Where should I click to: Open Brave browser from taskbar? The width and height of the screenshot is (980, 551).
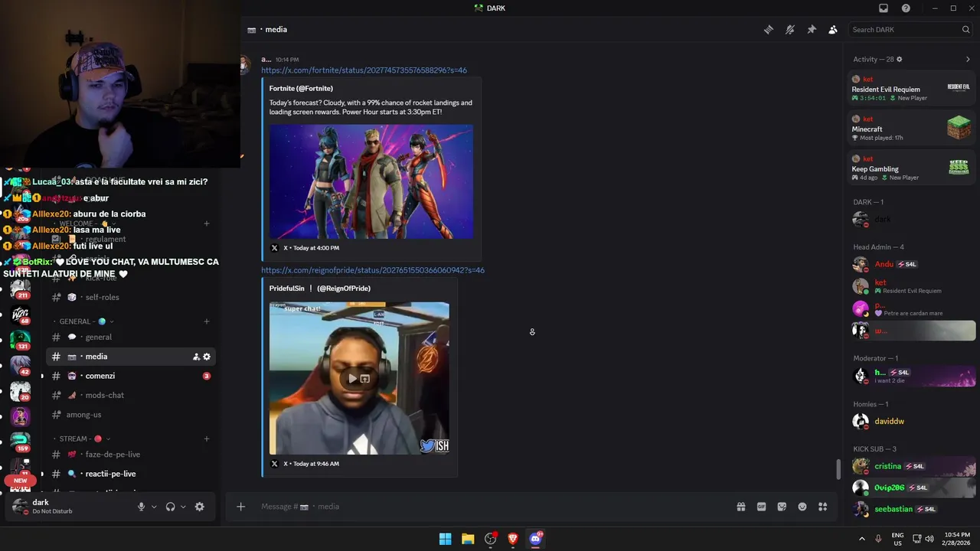[513, 539]
